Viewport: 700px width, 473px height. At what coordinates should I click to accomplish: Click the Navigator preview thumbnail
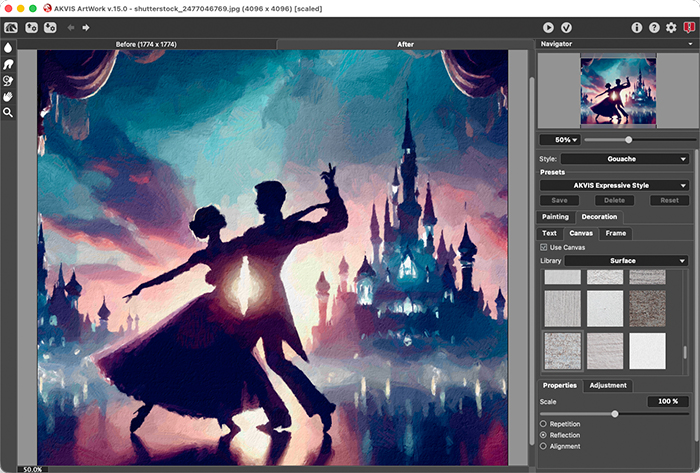pos(618,91)
